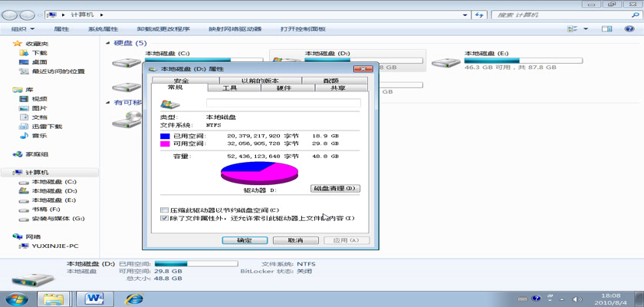Collapse the 硬盘 (5) group header
The image size is (644, 307).
coord(108,43)
